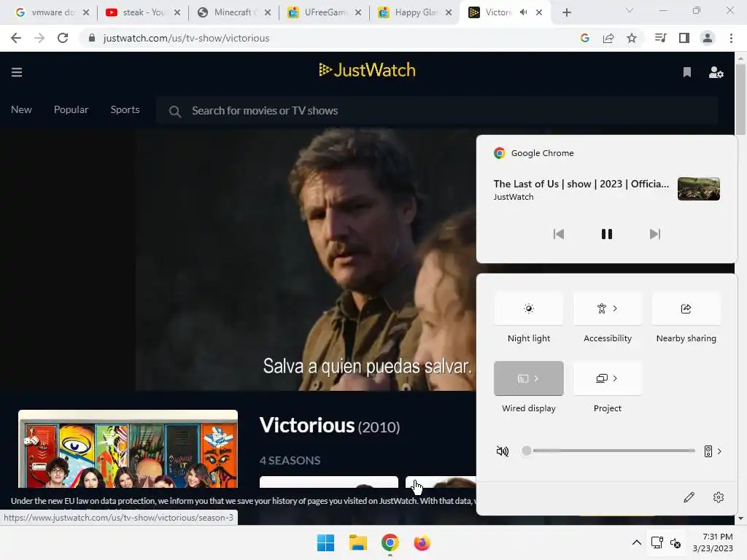Open Chrome three-dot menu
The width and height of the screenshot is (747, 560).
tap(731, 38)
